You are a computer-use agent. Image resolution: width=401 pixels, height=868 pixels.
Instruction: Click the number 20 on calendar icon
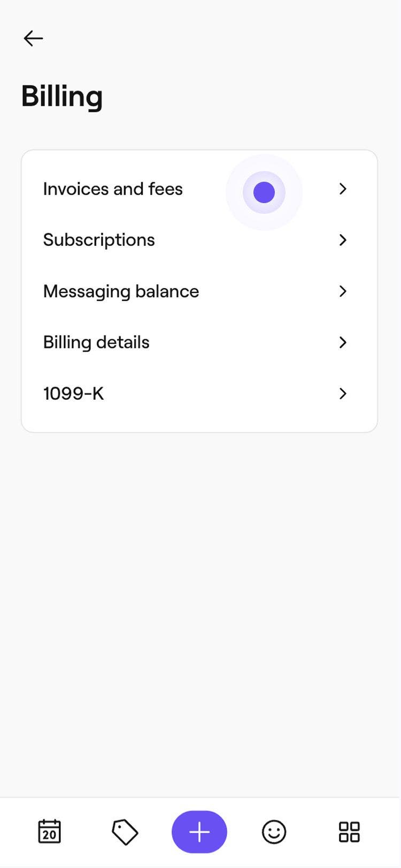point(50,835)
